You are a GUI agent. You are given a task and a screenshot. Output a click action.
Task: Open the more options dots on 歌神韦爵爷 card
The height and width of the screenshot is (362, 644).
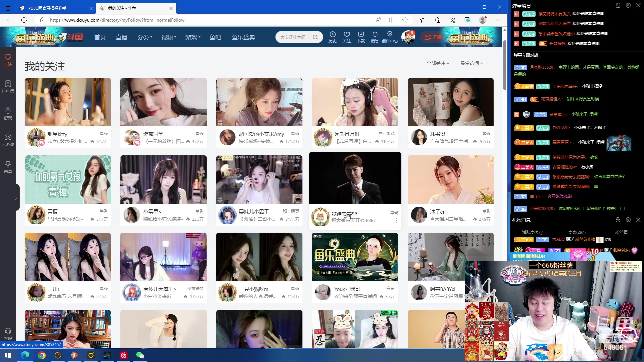(396, 220)
